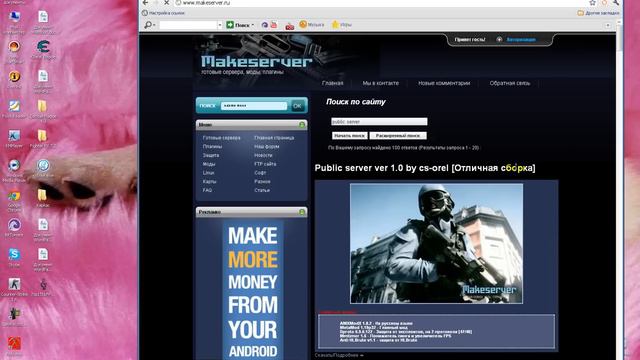This screenshot has height=360, width=640.
Task: Open Linux in the site menu
Action: coord(208,173)
